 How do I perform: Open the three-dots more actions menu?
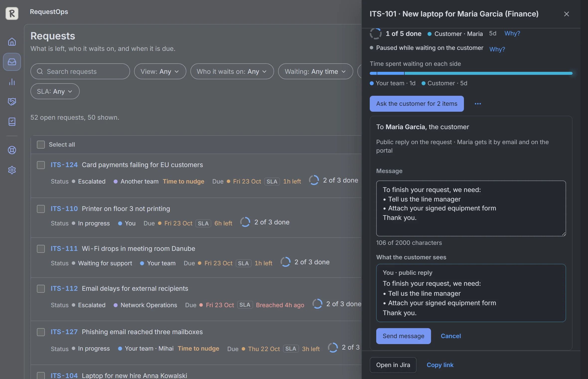[x=478, y=104]
